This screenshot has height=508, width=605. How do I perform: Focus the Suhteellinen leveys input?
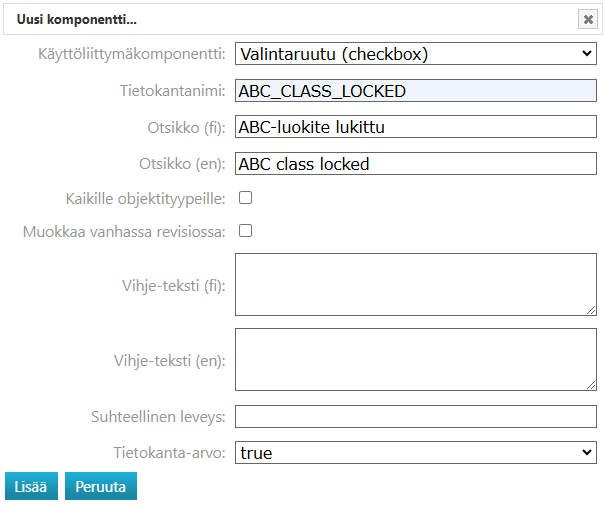point(415,416)
